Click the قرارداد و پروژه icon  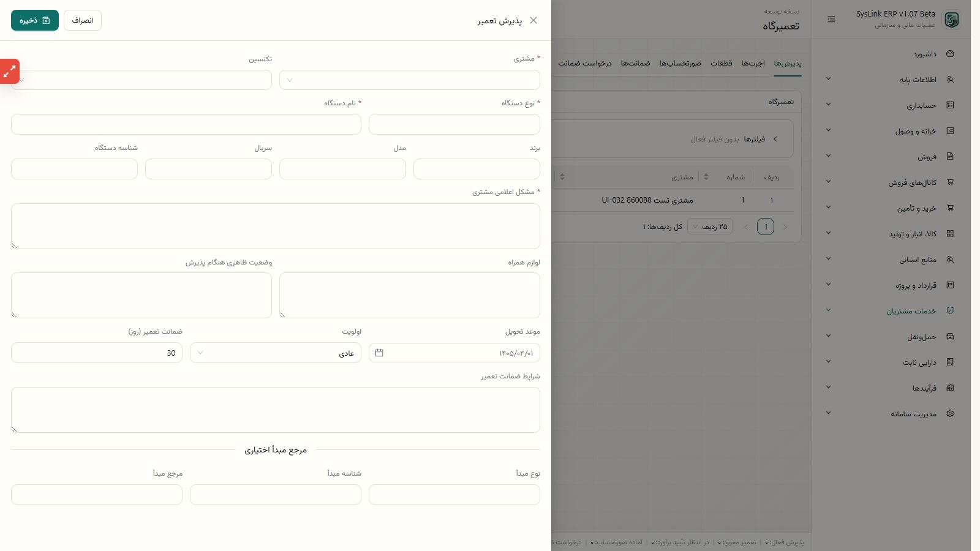coord(950,285)
